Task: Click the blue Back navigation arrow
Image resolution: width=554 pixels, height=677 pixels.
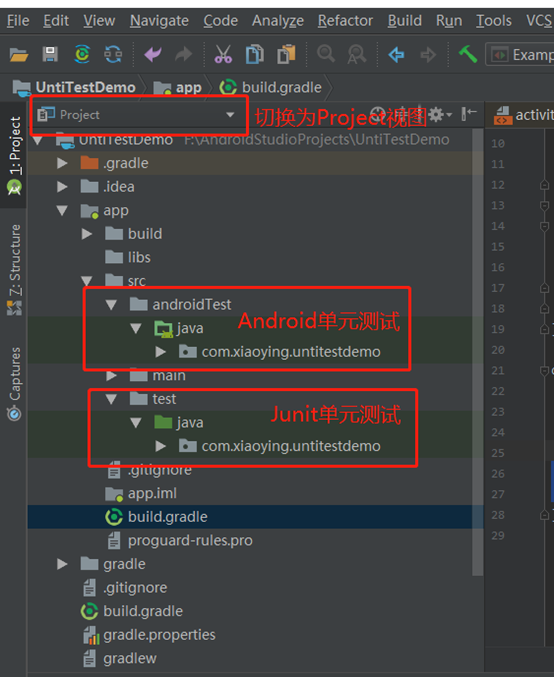Action: click(396, 55)
